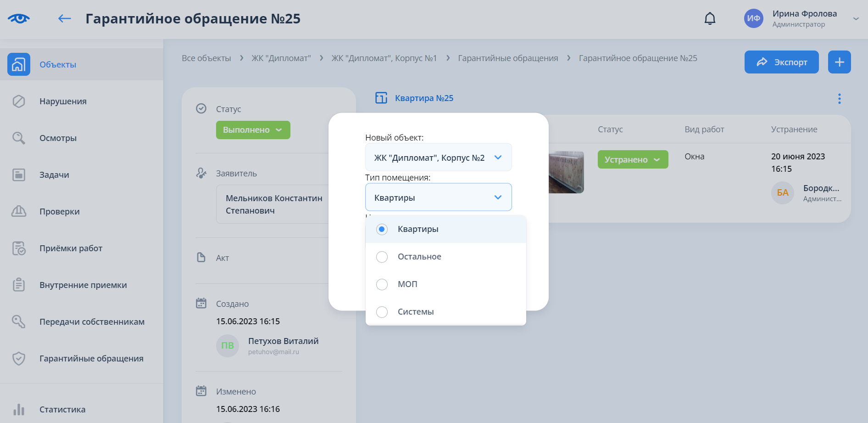Click the eye logo icon
The width and height of the screenshot is (868, 423).
pos(19,18)
